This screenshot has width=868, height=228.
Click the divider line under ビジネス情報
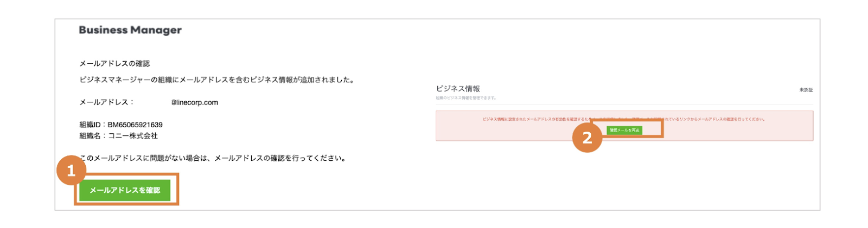pyautogui.click(x=624, y=105)
